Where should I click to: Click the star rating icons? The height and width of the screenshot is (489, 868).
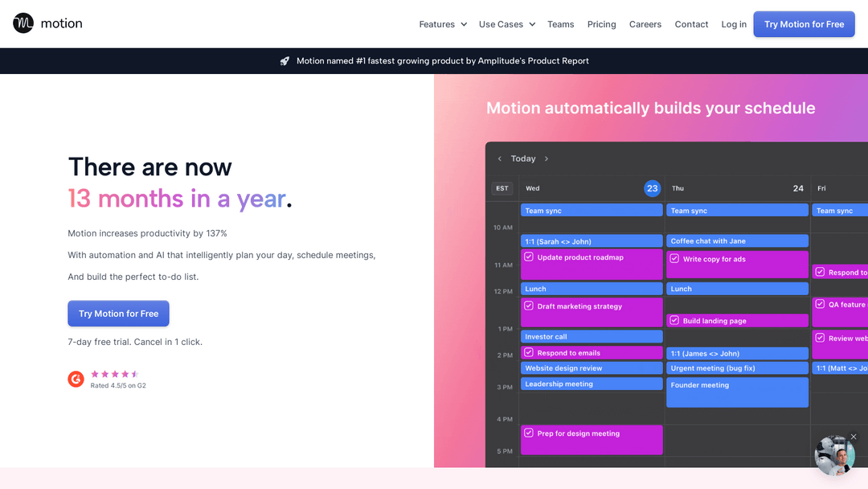tap(115, 374)
